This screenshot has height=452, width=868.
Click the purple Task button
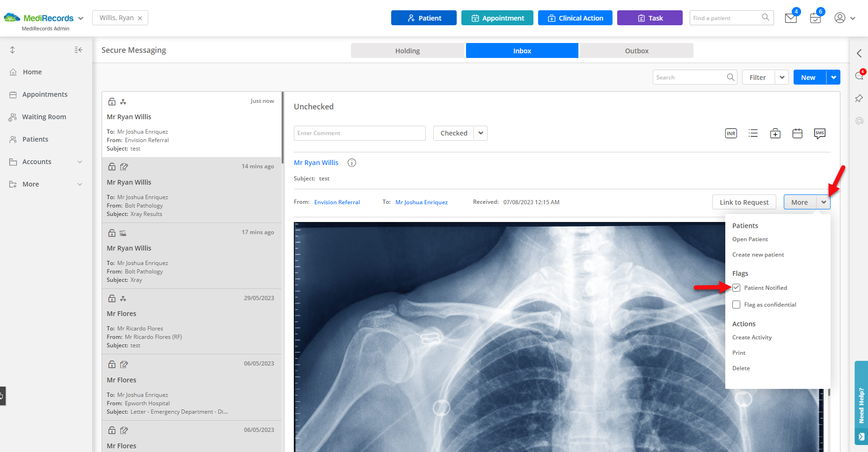[x=650, y=18]
